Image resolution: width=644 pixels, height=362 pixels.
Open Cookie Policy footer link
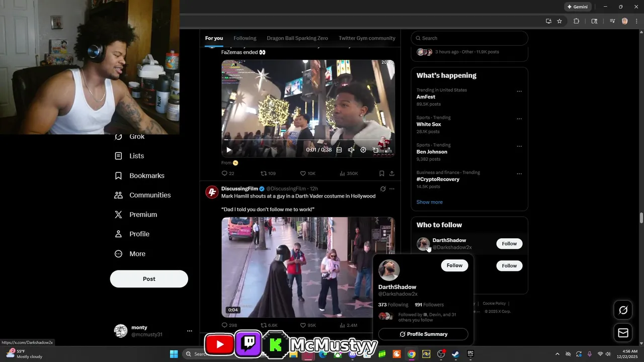click(x=494, y=303)
